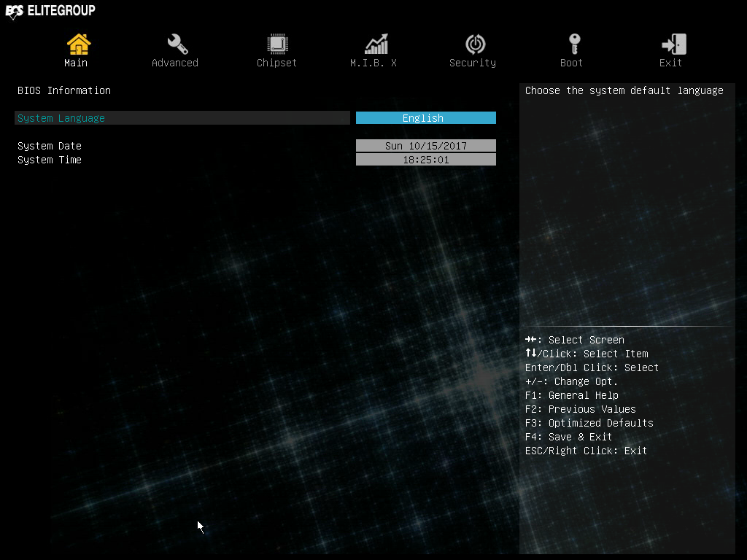Switch to the Boot tab label
The image size is (747, 560).
[x=571, y=63]
